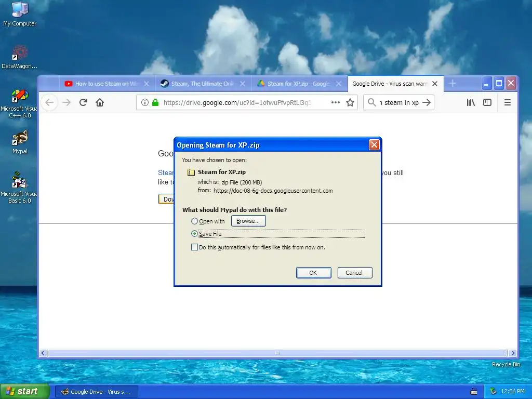Viewport: 532px width, 399px height.
Task: Click the search magnifier icon
Action: point(372,102)
